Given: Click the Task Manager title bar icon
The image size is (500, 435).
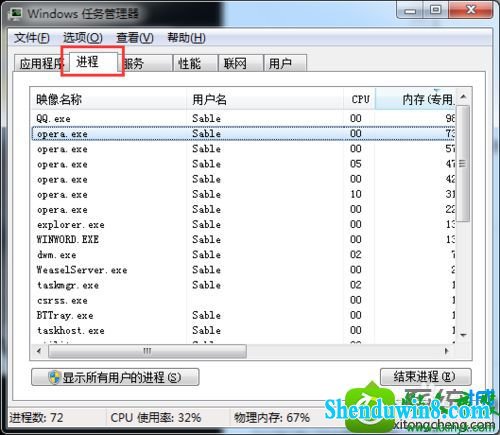Looking at the screenshot, I should [16, 14].
